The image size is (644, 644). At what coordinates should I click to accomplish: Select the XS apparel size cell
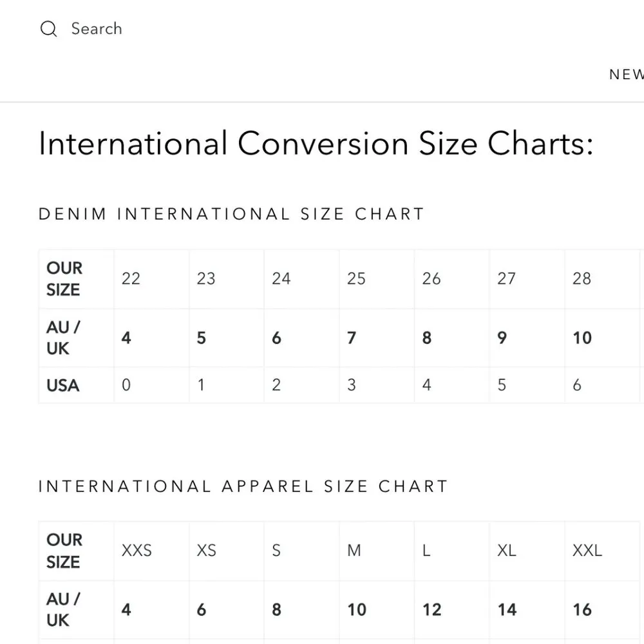(206, 551)
